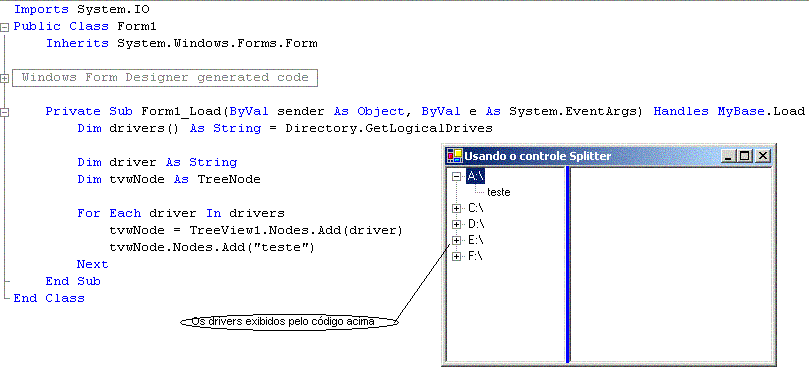Select the A:\ tree node label
This screenshot has width=809, height=368.
point(475,176)
